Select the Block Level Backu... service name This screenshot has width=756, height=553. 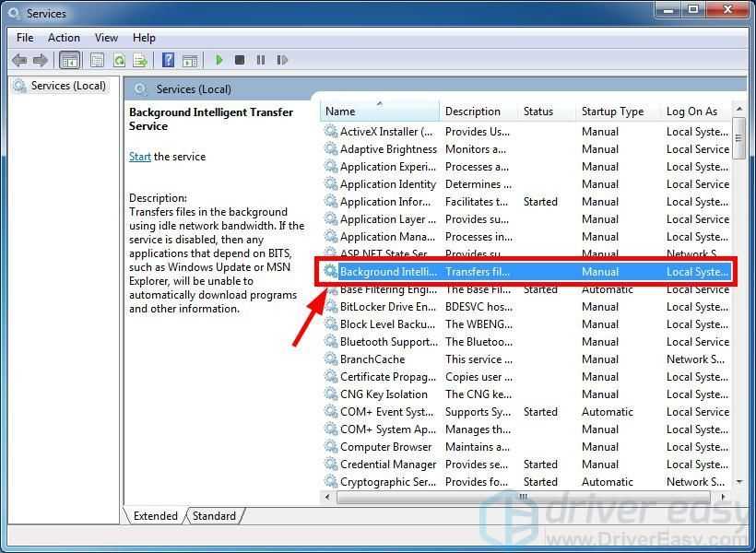pyautogui.click(x=387, y=324)
